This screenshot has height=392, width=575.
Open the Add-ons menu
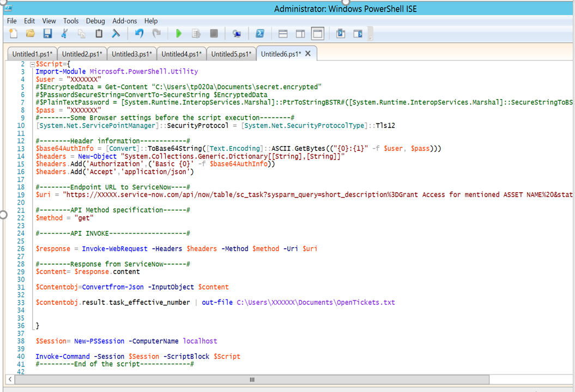(x=124, y=21)
